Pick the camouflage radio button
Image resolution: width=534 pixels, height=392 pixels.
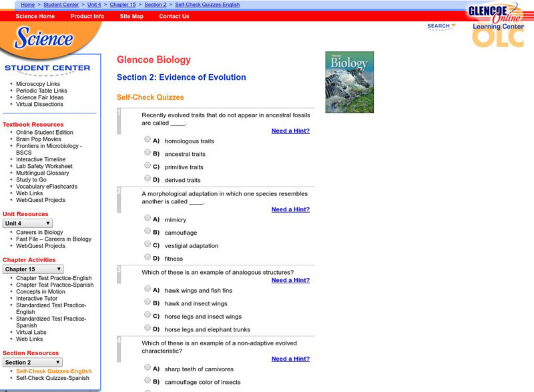[x=148, y=231]
